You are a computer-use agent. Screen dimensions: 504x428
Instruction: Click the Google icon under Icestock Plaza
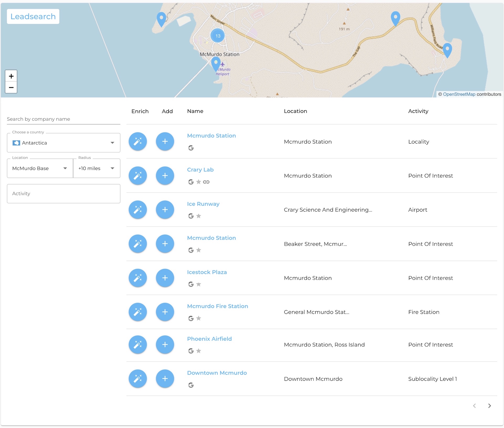(x=191, y=284)
